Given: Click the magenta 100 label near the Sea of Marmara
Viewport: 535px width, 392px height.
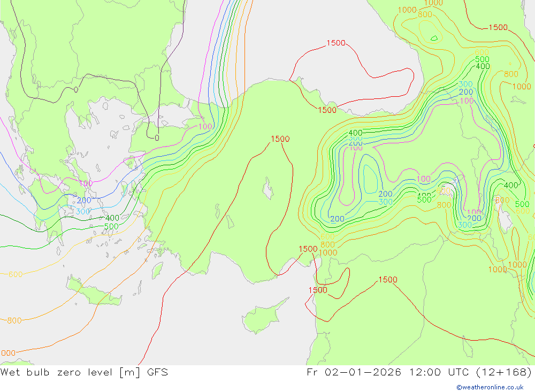Looking at the screenshot, I should coord(205,127).
